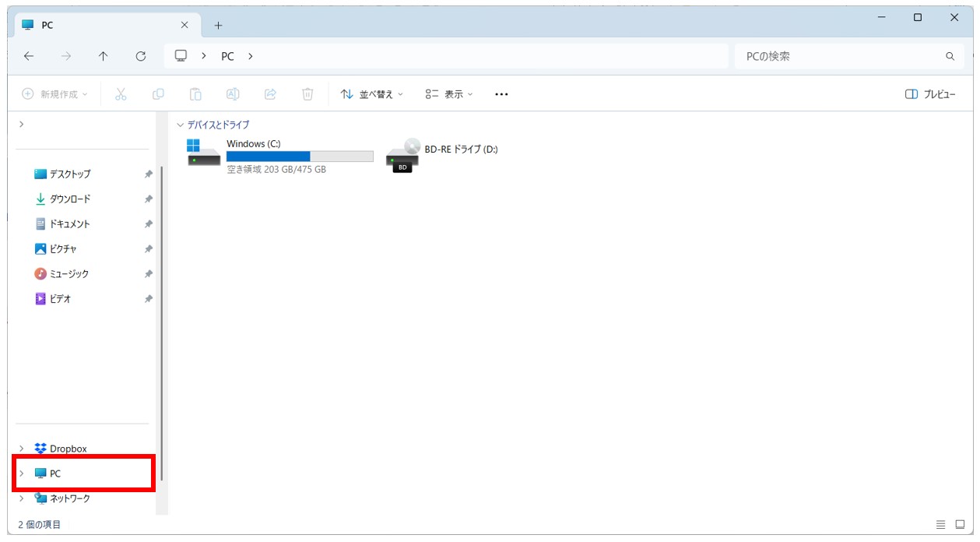Click the Paste clipboard icon

[x=195, y=94]
